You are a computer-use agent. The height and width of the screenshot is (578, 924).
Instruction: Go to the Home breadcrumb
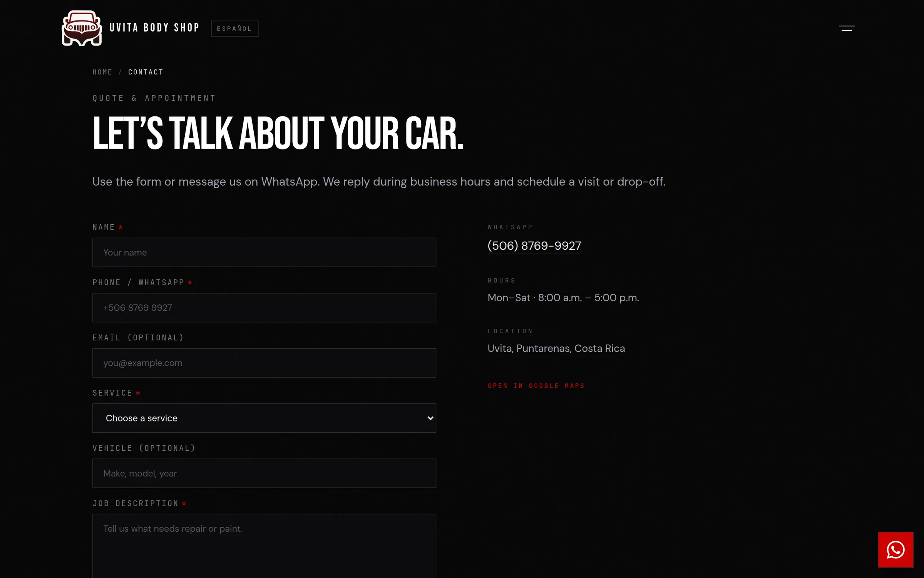tap(102, 72)
